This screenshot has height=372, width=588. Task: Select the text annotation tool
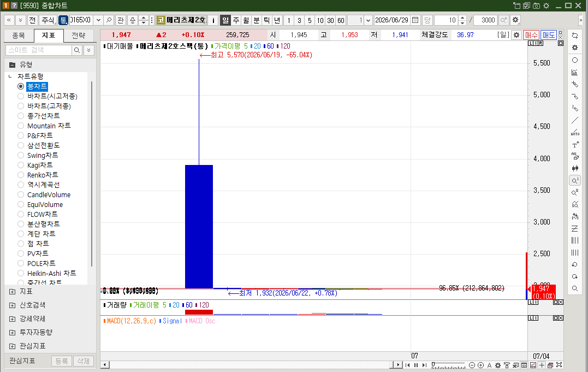pos(575,145)
